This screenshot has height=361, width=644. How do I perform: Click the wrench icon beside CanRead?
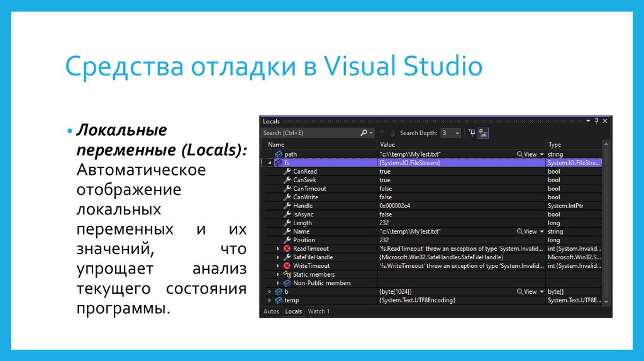(x=287, y=171)
